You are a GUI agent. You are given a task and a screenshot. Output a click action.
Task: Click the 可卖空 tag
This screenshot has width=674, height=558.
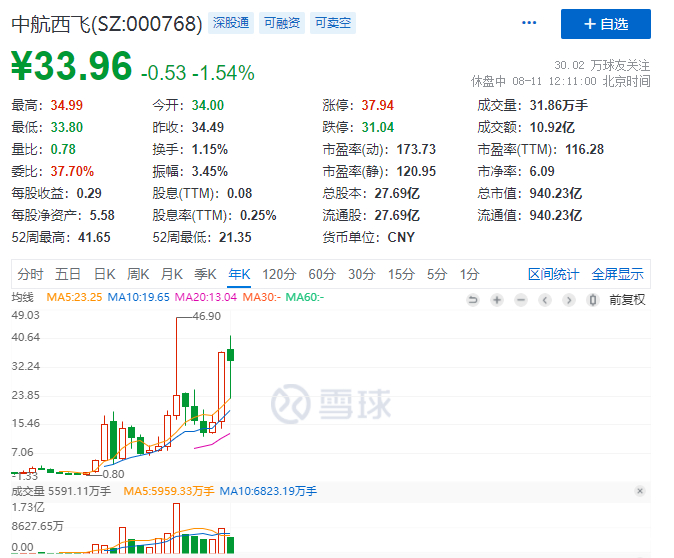(333, 23)
